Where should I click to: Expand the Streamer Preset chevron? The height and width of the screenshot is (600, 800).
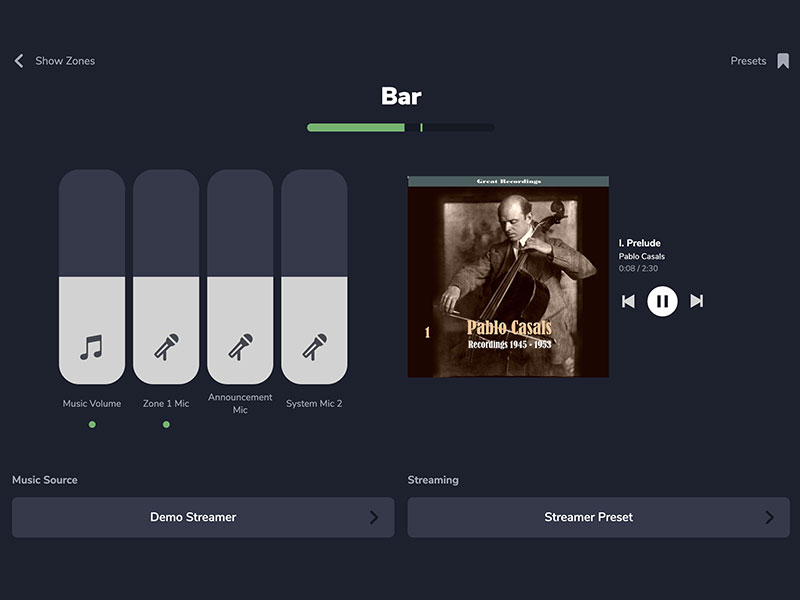pos(769,517)
